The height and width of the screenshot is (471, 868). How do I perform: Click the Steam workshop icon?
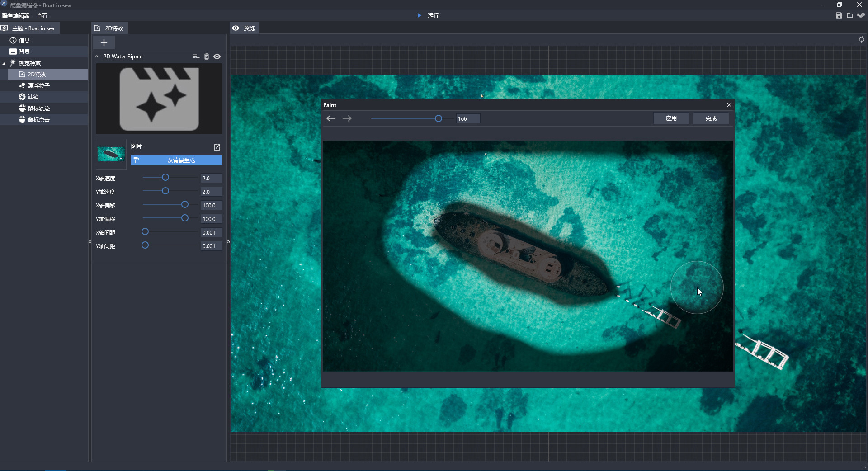tap(861, 15)
